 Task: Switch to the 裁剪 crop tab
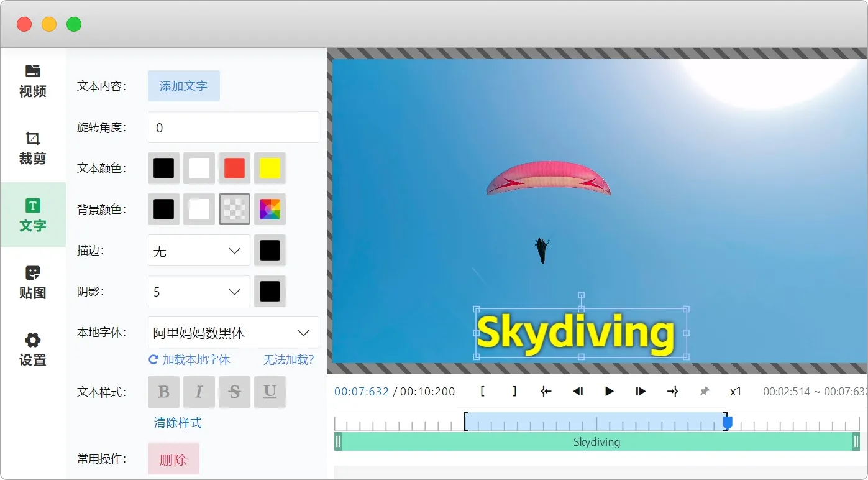tap(33, 149)
